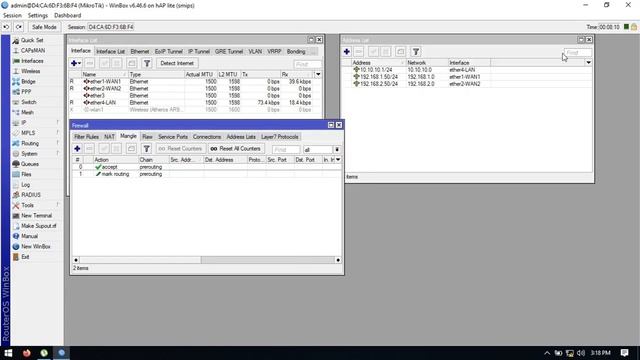
Task: Select ether4-LAN interface row
Action: [x=195, y=102]
